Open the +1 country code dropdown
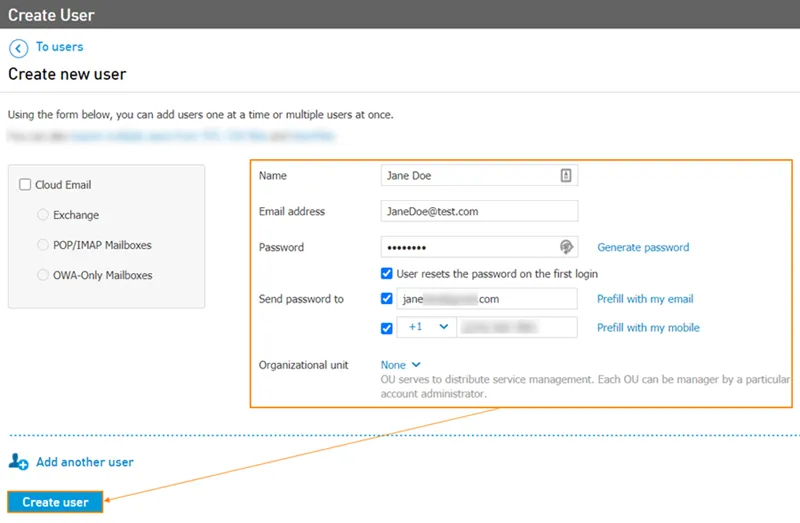 tap(427, 327)
